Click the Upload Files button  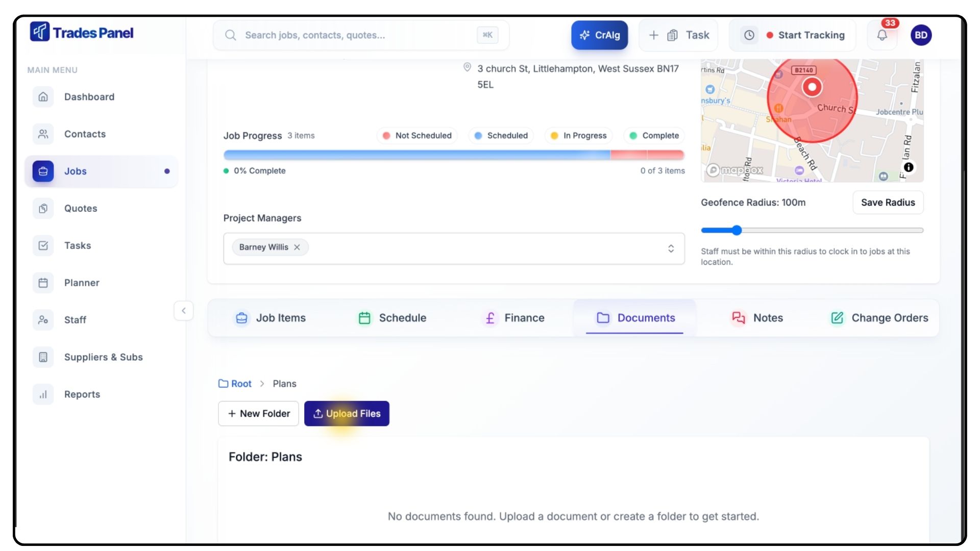click(x=347, y=414)
